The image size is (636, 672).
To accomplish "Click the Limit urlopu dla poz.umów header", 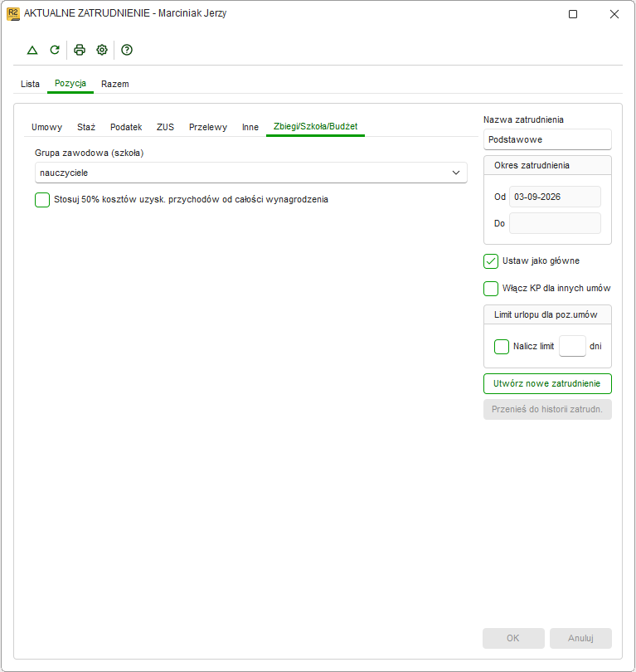I will pyautogui.click(x=547, y=314).
